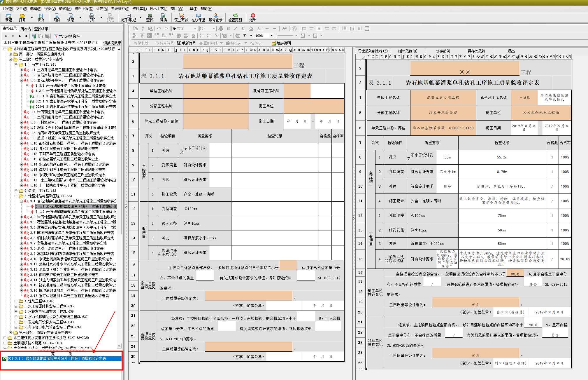588x380 pixels.
Task: Expand 第三部分 质量评定备查资料表格 node
Action: [10, 333]
